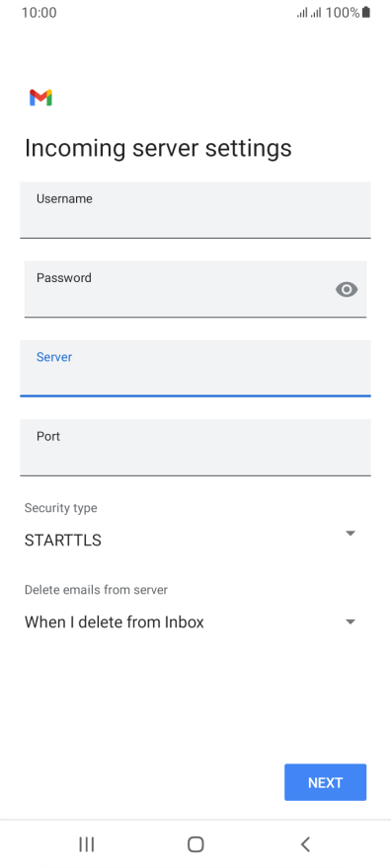The image size is (391, 868).
Task: Tap the Incoming server settings heading
Action: click(158, 148)
